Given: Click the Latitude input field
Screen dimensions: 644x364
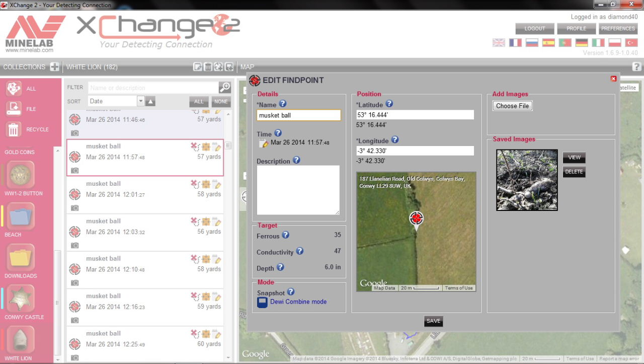Looking at the screenshot, I should click(x=416, y=115).
